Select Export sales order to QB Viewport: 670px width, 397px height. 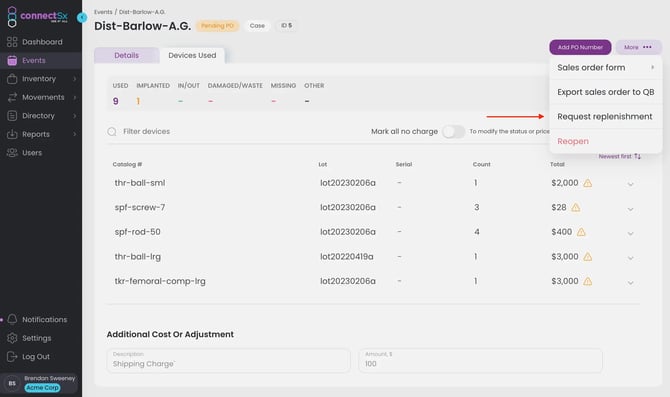pos(605,92)
